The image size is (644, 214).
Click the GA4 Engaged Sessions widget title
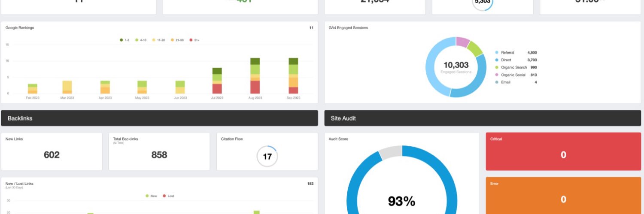(x=348, y=28)
